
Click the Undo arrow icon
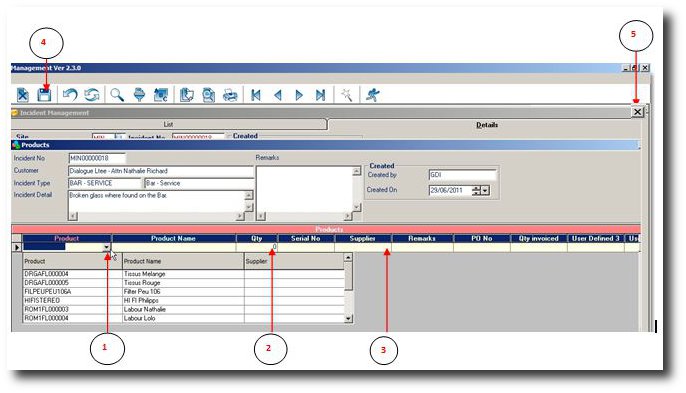70,95
